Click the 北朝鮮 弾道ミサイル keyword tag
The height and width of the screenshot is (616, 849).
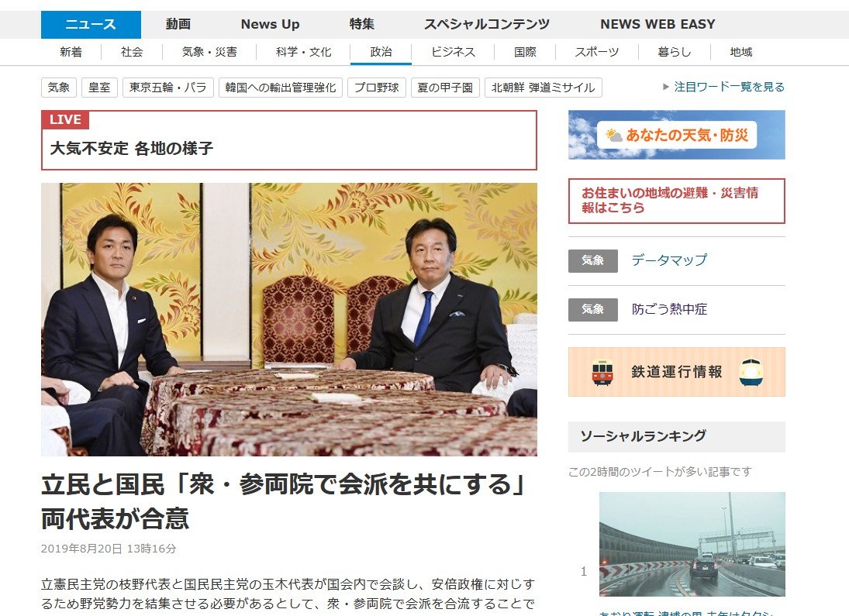pos(543,87)
